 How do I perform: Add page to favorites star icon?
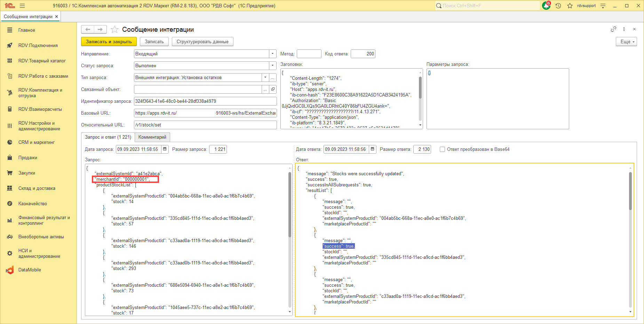[x=114, y=30]
